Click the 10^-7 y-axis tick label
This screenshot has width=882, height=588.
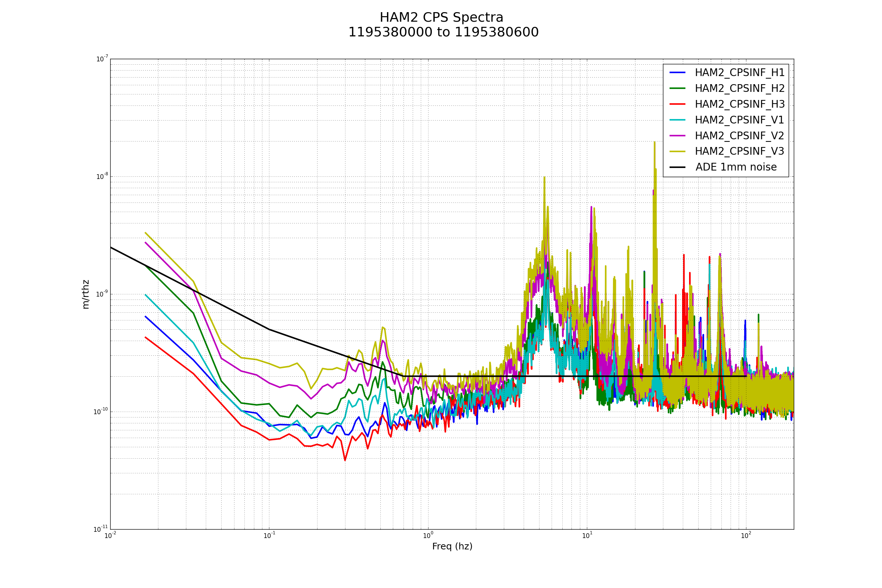102,59
